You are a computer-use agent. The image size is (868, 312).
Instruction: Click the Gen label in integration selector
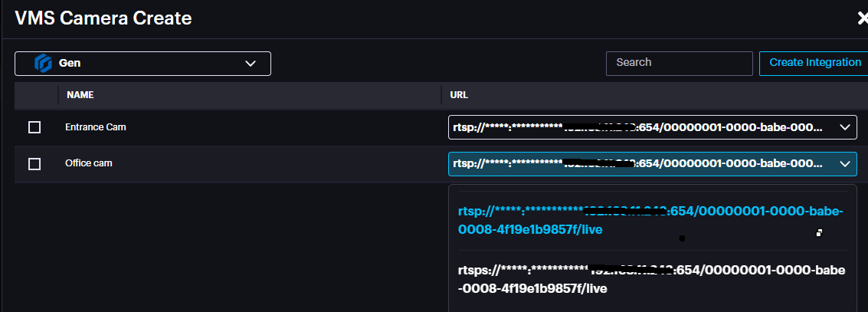point(70,64)
